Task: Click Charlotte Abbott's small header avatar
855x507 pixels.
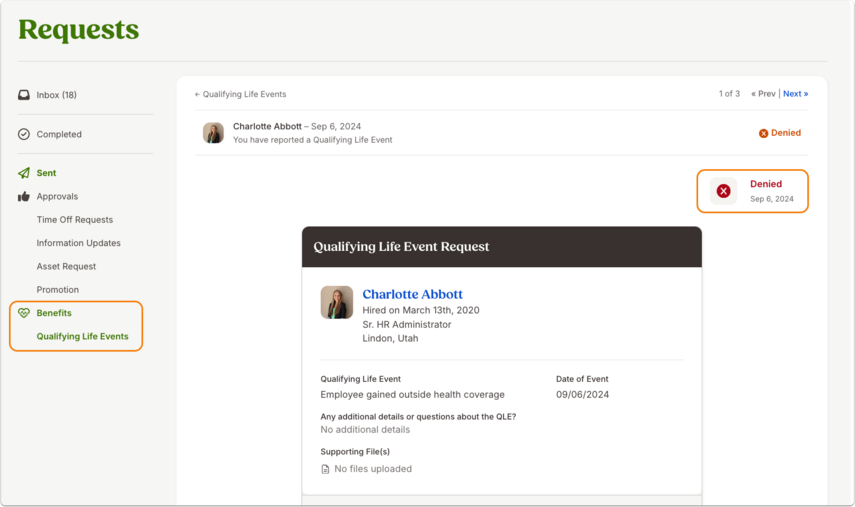Action: coord(213,133)
